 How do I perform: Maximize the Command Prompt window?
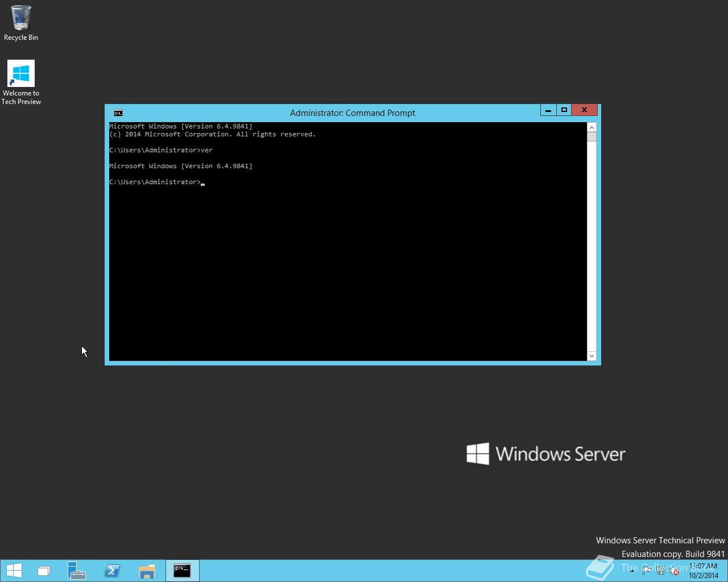(564, 110)
